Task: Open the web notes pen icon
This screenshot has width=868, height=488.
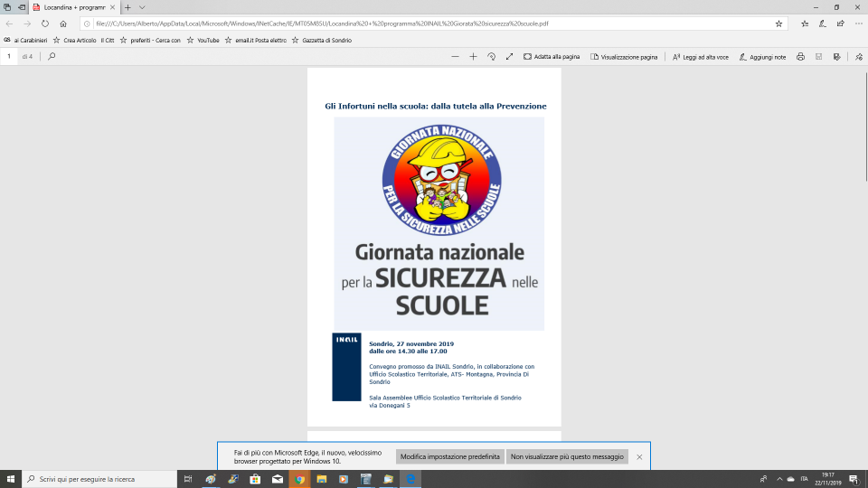Action: 823,23
